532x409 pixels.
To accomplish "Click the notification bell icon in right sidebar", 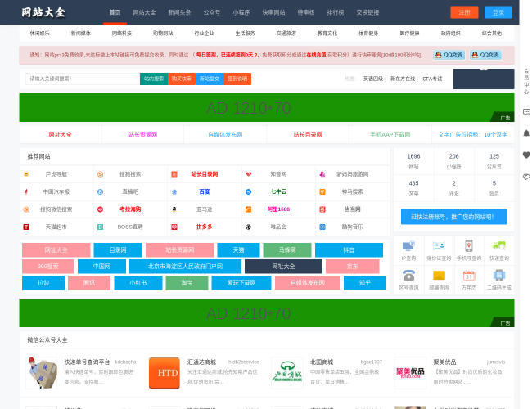I will pyautogui.click(x=526, y=133).
